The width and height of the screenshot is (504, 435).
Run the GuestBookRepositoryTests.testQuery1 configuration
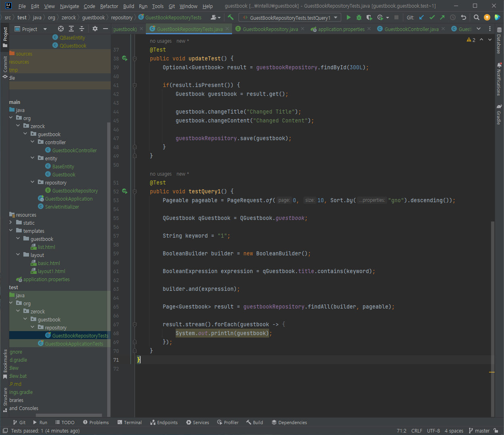(348, 17)
